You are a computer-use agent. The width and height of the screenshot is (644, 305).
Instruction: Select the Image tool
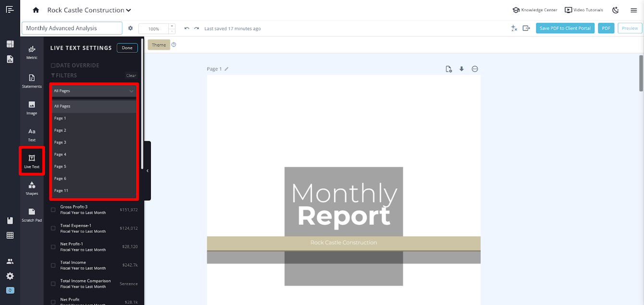click(x=32, y=108)
